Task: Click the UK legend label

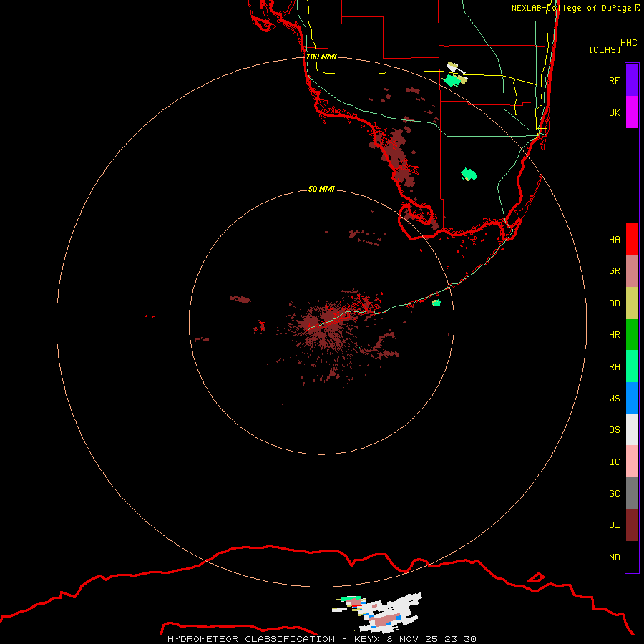Action: pyautogui.click(x=614, y=112)
